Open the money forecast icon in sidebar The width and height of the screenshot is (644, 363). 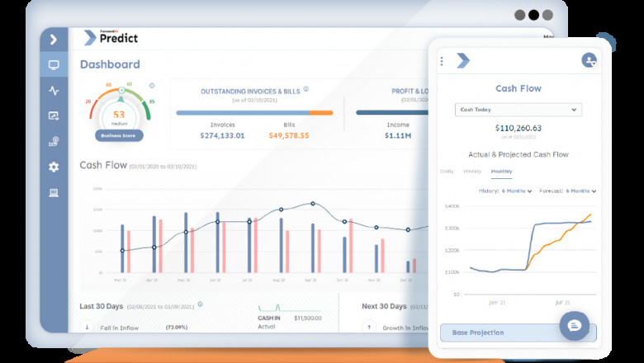click(54, 142)
